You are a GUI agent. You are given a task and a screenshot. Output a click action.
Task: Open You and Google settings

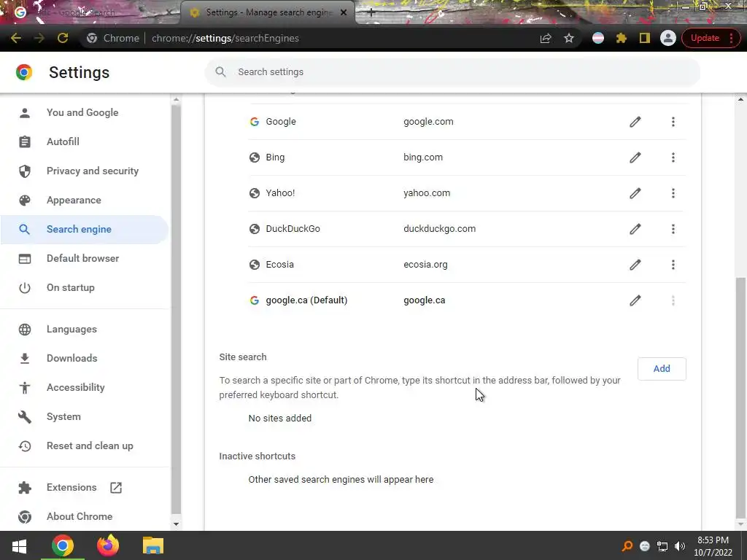[84, 113]
